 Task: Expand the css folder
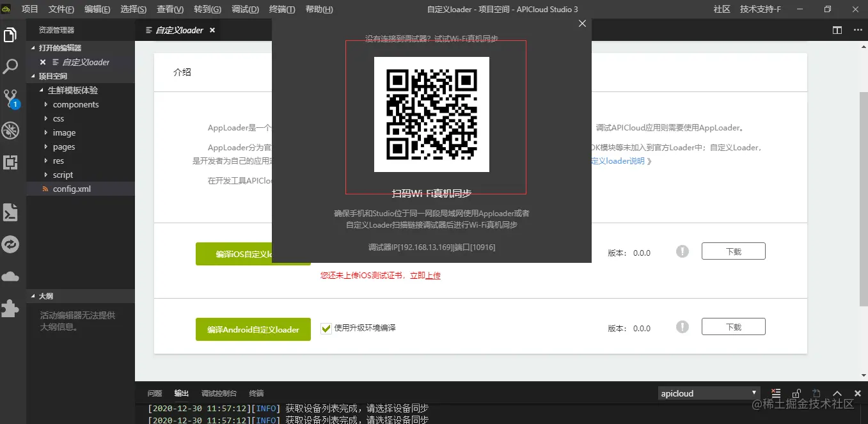[81, 118]
